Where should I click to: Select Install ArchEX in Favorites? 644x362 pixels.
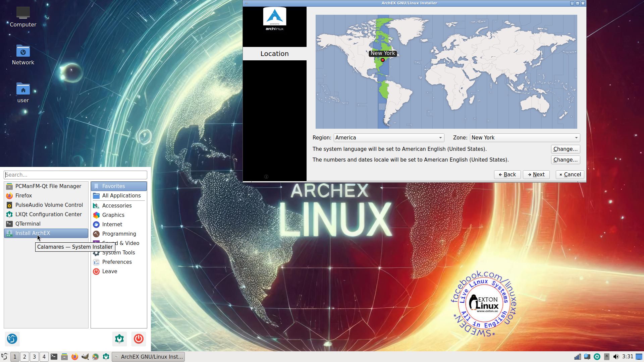point(46,233)
